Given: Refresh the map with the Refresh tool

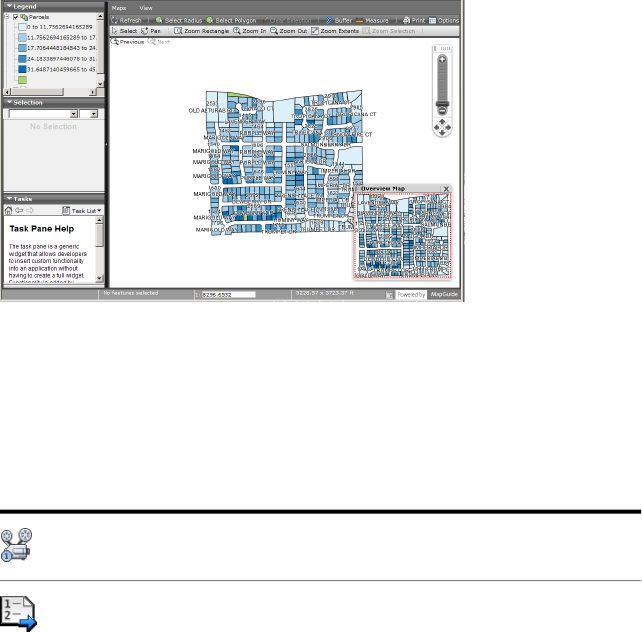Looking at the screenshot, I should [126, 20].
